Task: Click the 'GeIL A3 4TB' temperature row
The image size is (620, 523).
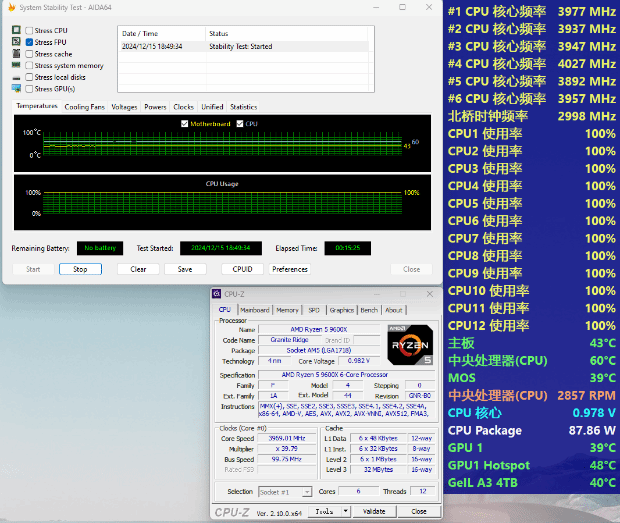Action: [x=531, y=483]
